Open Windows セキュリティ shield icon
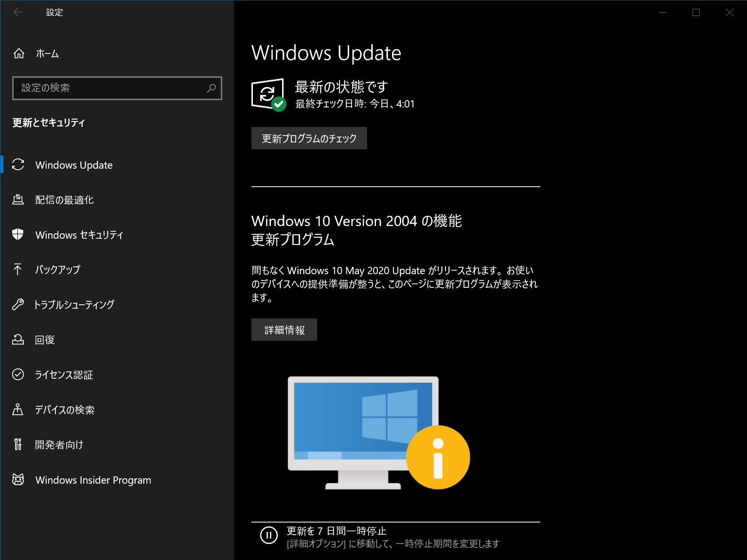747x560 pixels. [18, 235]
